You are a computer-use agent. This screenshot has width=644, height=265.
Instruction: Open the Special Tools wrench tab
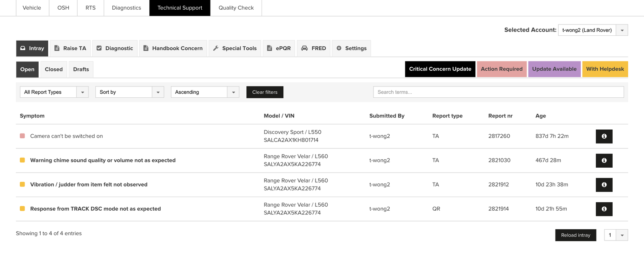(x=235, y=48)
